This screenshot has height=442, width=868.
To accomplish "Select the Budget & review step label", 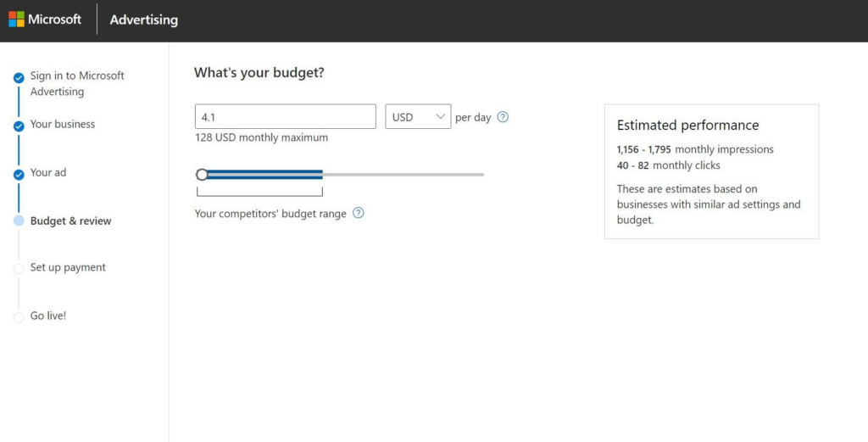I will (71, 221).
